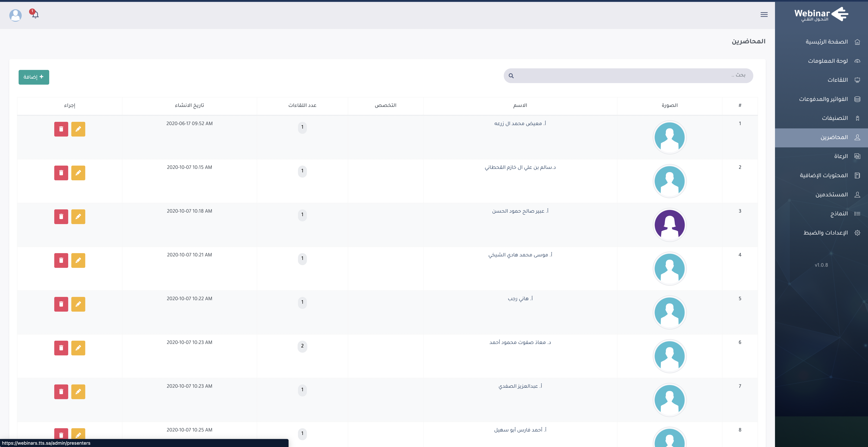Edit presenter هاني رجب
This screenshot has width=868, height=447.
[78, 304]
